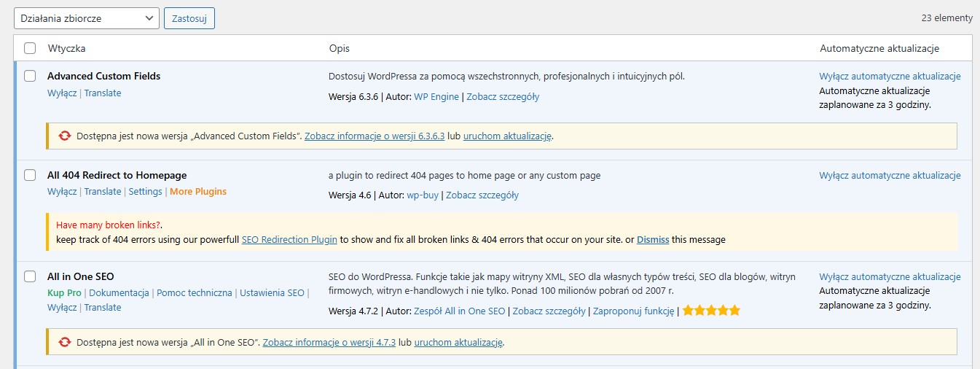Open the Działania zbiorcze dropdown
The image size is (980, 369).
(86, 18)
